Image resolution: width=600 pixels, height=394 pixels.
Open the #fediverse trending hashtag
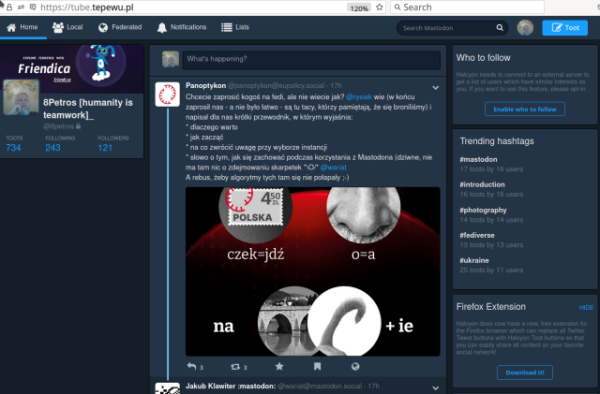coord(477,236)
